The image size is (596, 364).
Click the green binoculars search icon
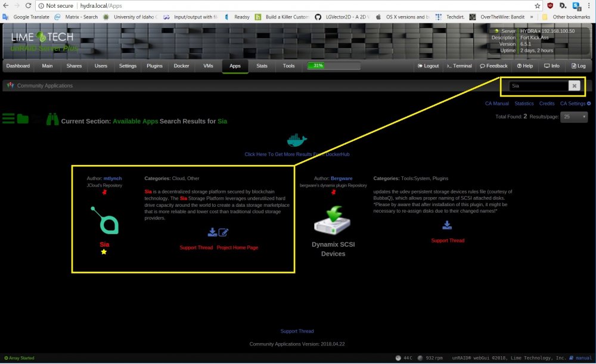52,119
